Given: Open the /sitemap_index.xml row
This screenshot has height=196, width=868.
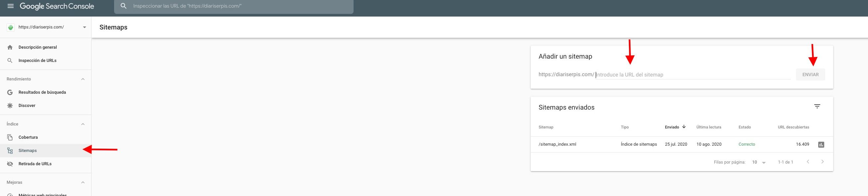Looking at the screenshot, I should click(x=682, y=145).
